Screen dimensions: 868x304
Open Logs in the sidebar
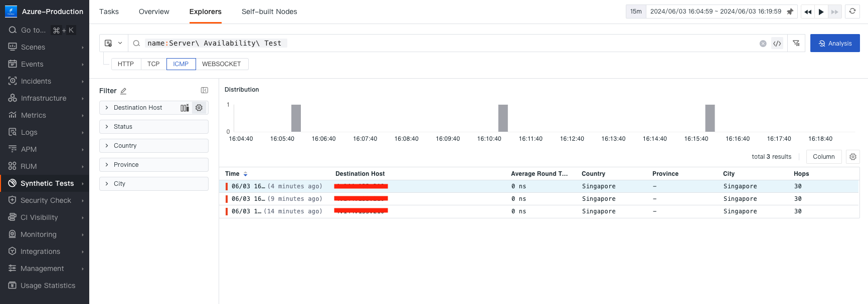pyautogui.click(x=45, y=132)
